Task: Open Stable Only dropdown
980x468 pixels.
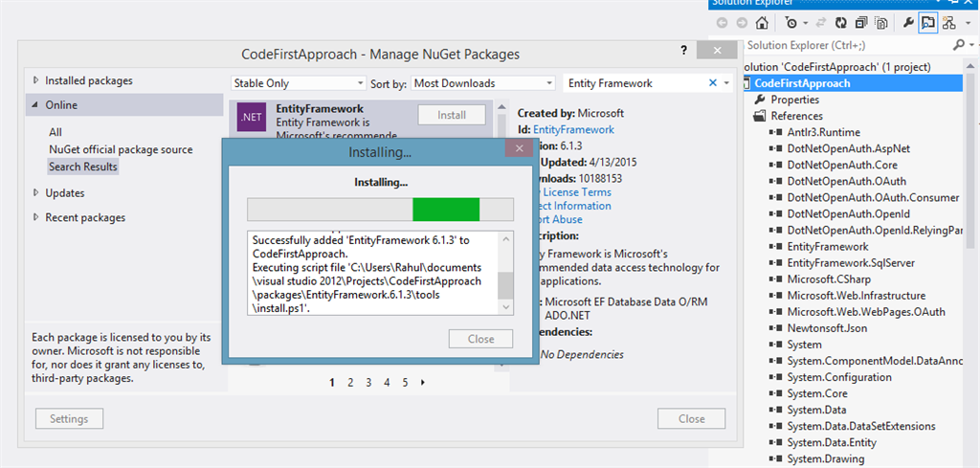Action: click(x=299, y=83)
